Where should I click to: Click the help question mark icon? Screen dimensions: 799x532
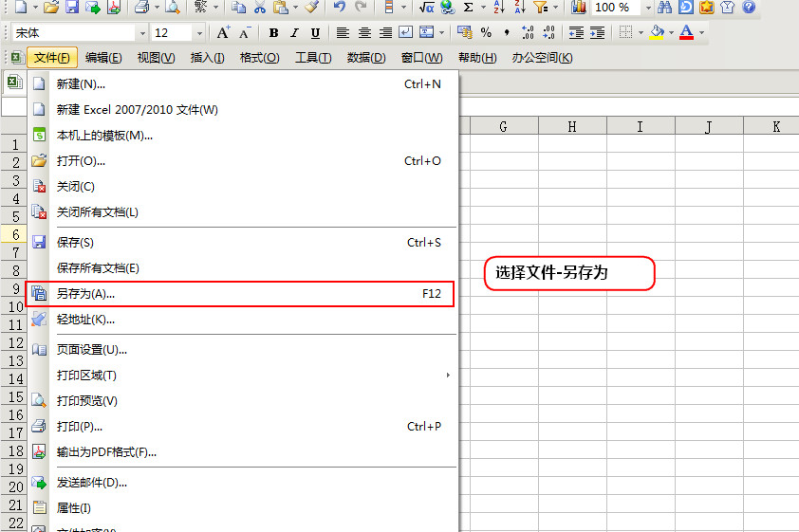coord(749,8)
